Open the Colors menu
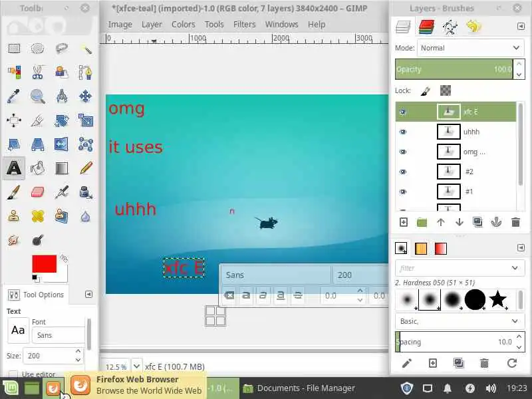Image resolution: width=532 pixels, height=399 pixels. (184, 25)
